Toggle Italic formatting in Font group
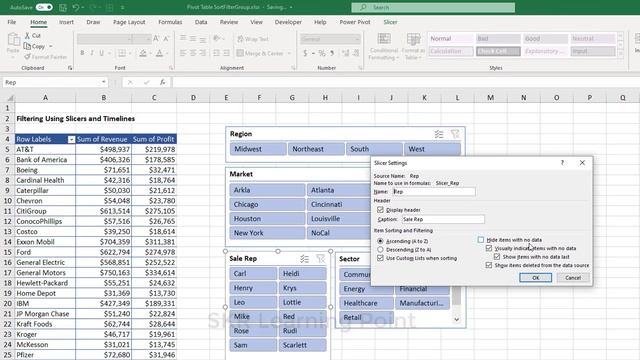Screen dimensions: 640x360 (x=92, y=53)
